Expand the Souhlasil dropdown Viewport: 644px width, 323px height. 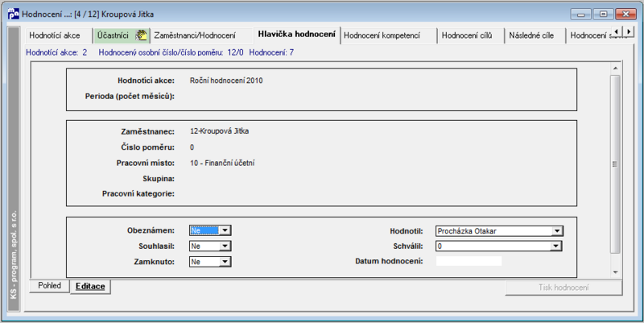click(225, 246)
